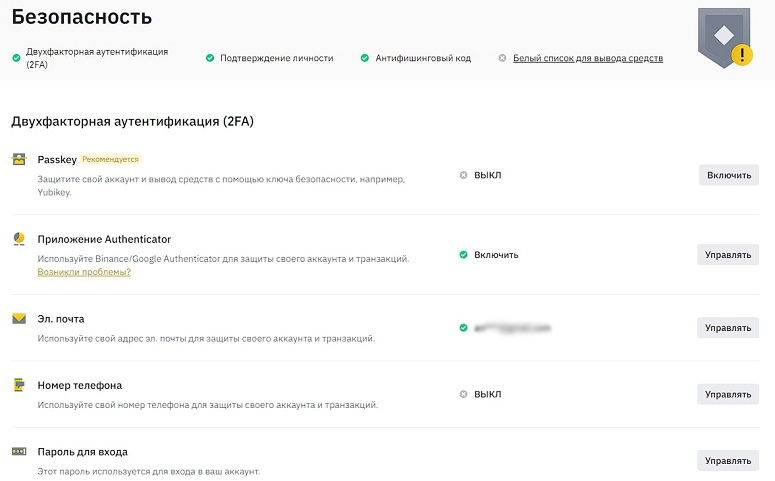The width and height of the screenshot is (775, 481).
Task: Click green check beside Подтверждение личности
Action: click(x=210, y=58)
